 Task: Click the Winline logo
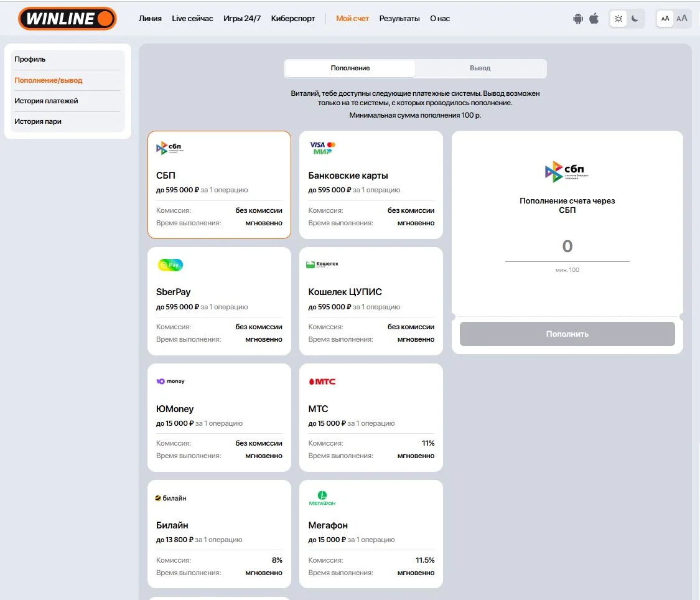click(67, 19)
